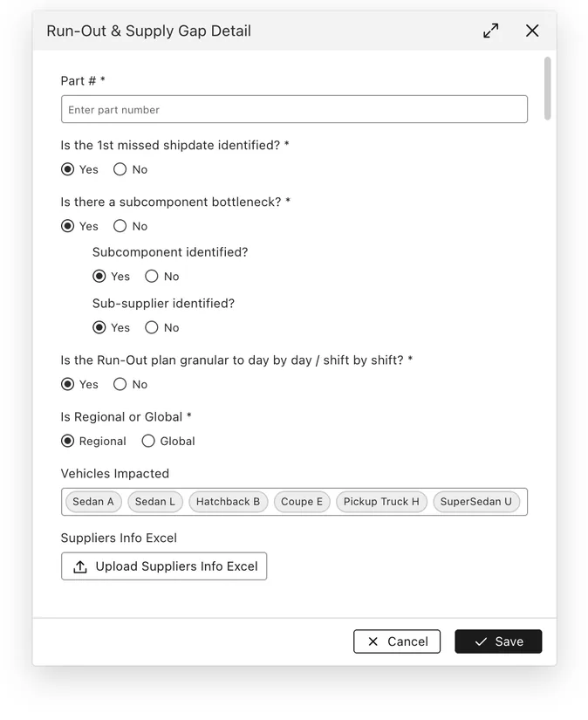
Task: Click the SuperSedan U vehicle tag
Action: (x=476, y=502)
